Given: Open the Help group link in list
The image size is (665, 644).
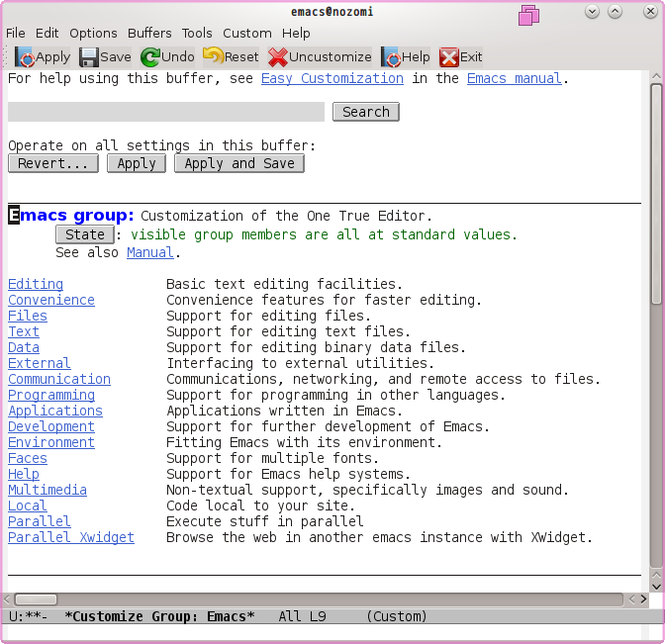Looking at the screenshot, I should tap(24, 474).
